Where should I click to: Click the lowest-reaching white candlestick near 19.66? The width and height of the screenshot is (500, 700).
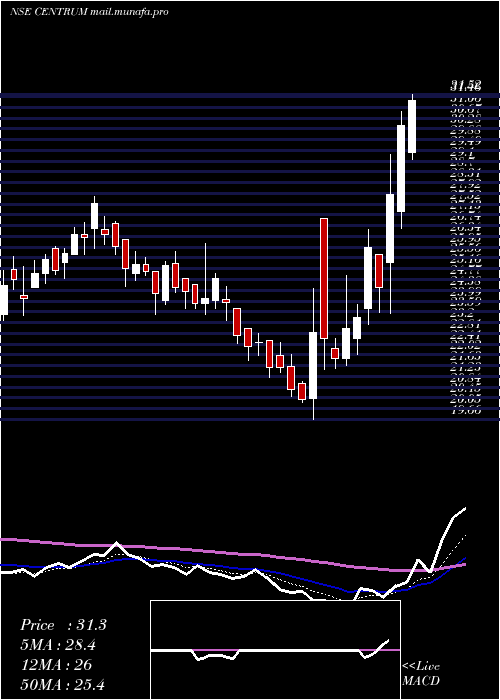[313, 365]
